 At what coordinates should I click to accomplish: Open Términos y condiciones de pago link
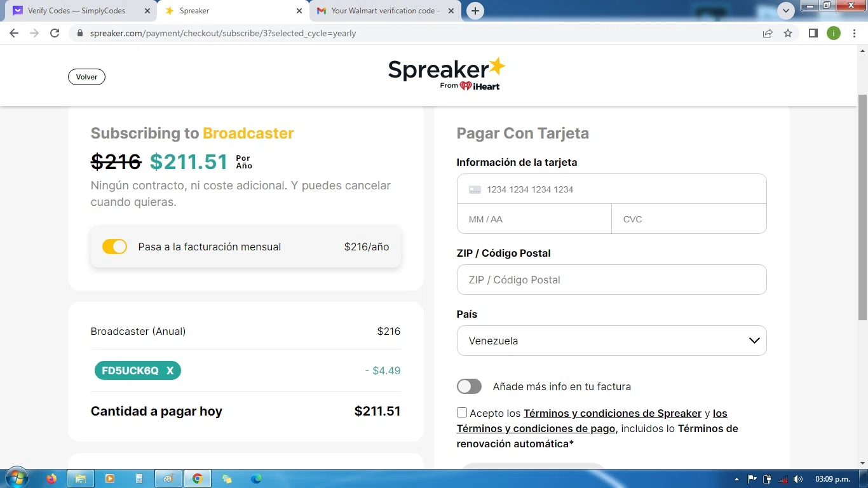(x=536, y=428)
